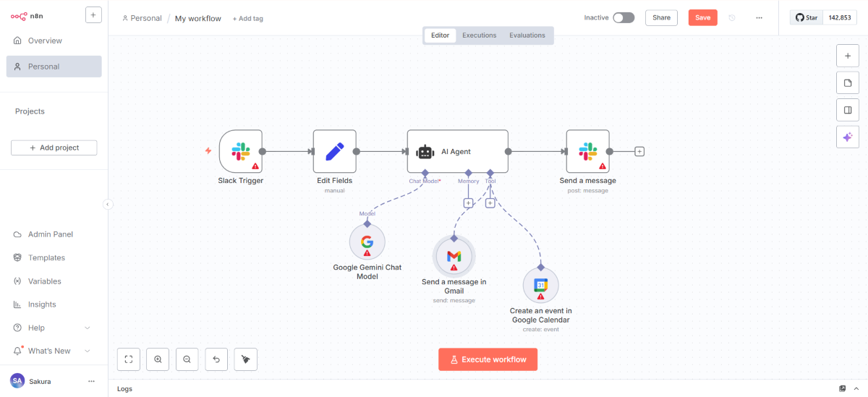
Task: Select the Google Gemini Chat Model node
Action: pyautogui.click(x=367, y=242)
